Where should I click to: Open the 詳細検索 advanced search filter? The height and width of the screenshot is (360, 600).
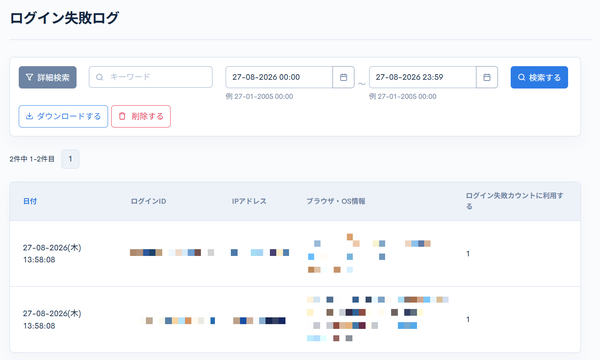coord(47,77)
